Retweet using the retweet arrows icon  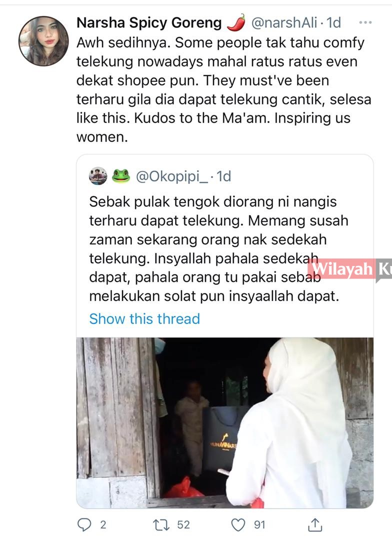[161, 525]
